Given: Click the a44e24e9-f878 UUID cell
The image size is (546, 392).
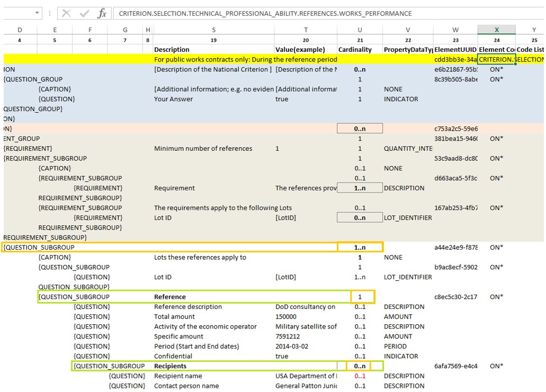Looking at the screenshot, I should point(455,247).
